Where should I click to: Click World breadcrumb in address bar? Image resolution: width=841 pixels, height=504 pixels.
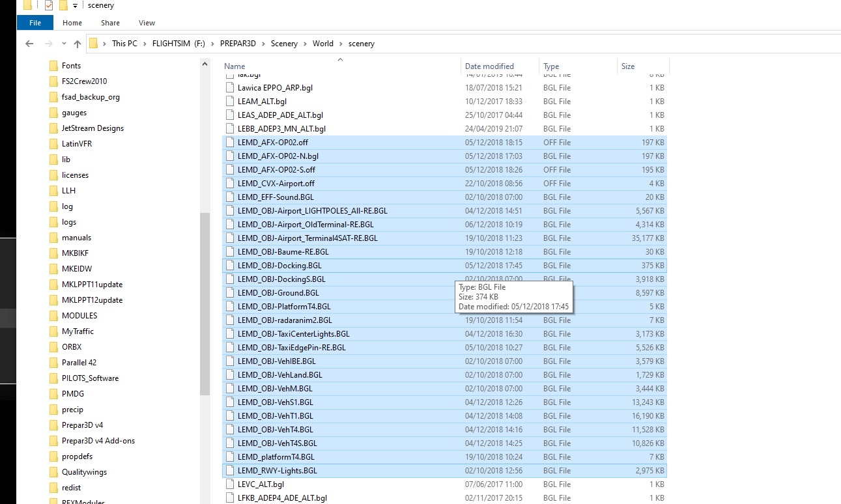[x=322, y=44]
